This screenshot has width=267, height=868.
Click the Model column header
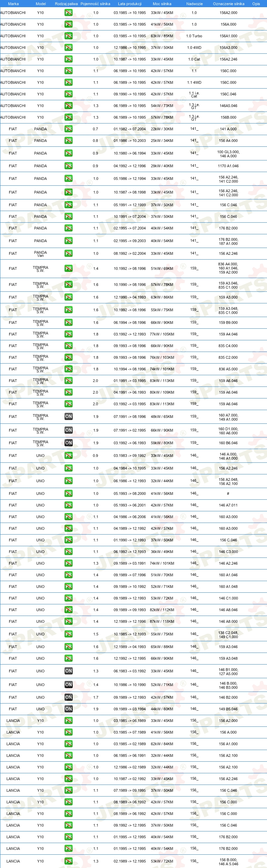click(x=41, y=4)
